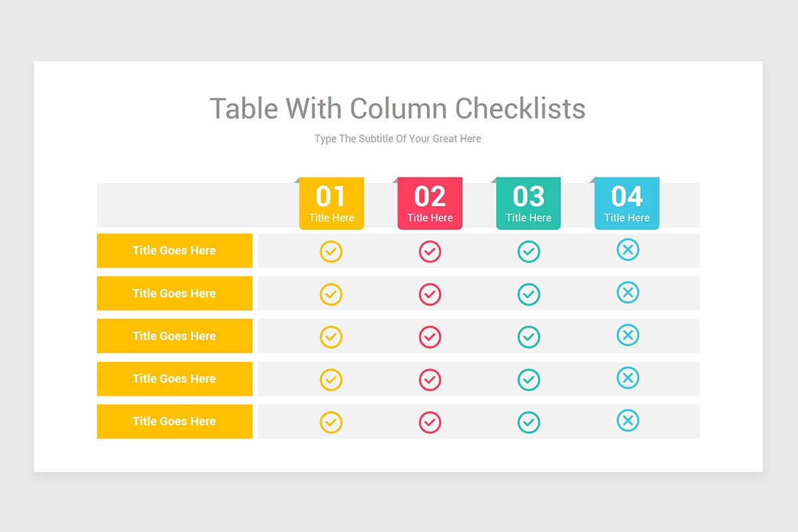
Task: Select the yellow 01 column header
Action: coord(331,203)
